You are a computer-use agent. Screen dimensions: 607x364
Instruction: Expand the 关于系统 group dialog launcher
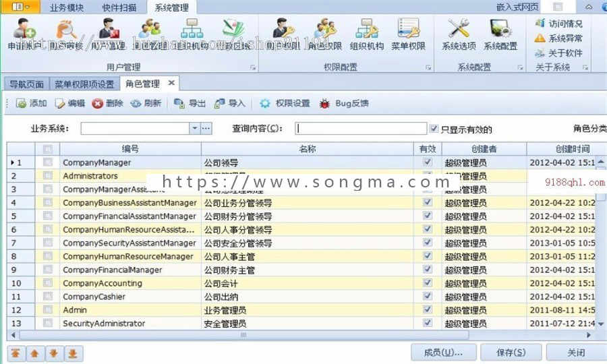coord(585,67)
